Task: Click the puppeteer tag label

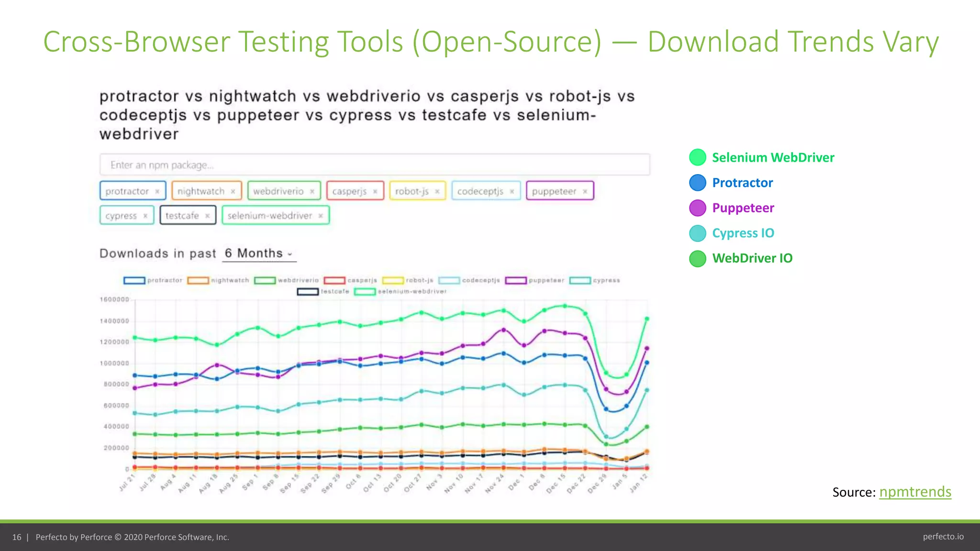Action: tap(554, 191)
